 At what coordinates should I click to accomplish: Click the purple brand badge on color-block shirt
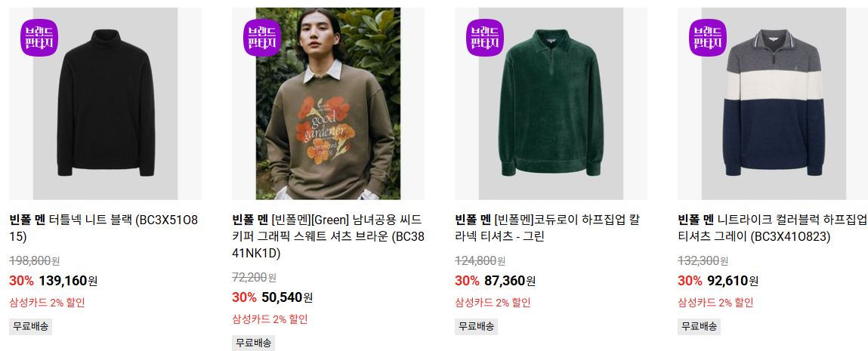click(708, 38)
